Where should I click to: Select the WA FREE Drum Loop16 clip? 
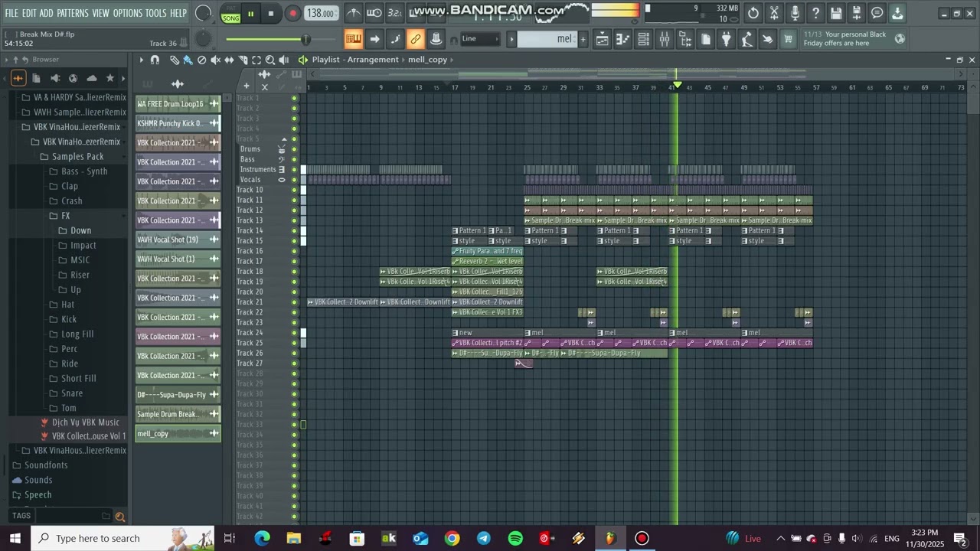(178, 104)
